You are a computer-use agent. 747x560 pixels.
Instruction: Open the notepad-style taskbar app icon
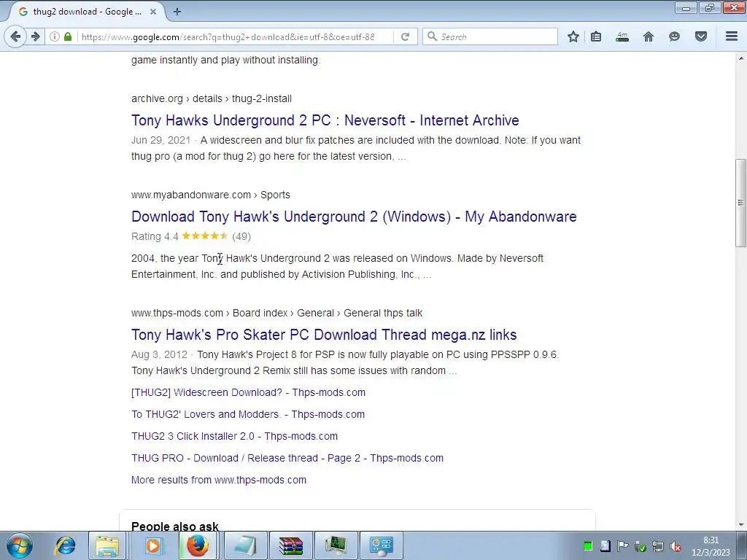245,545
